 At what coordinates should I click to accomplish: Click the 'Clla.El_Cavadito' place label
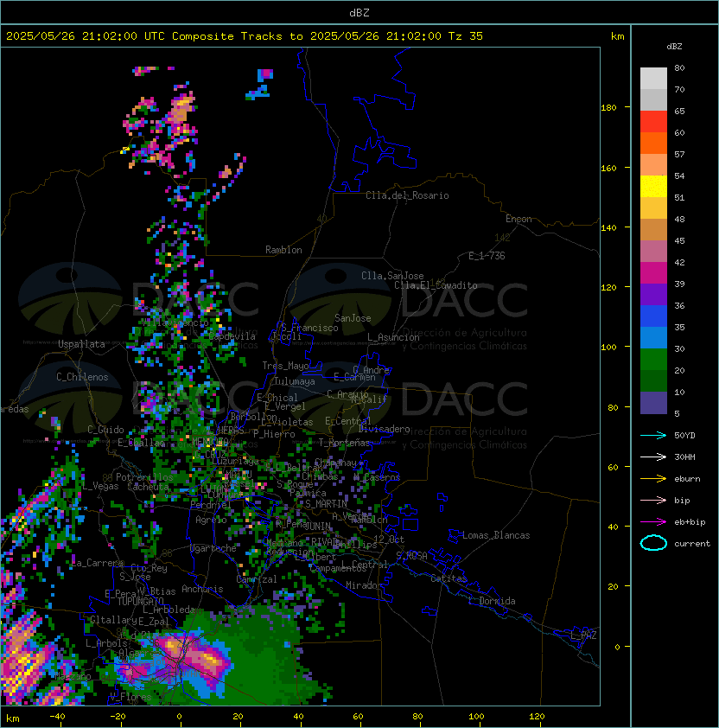[436, 285]
